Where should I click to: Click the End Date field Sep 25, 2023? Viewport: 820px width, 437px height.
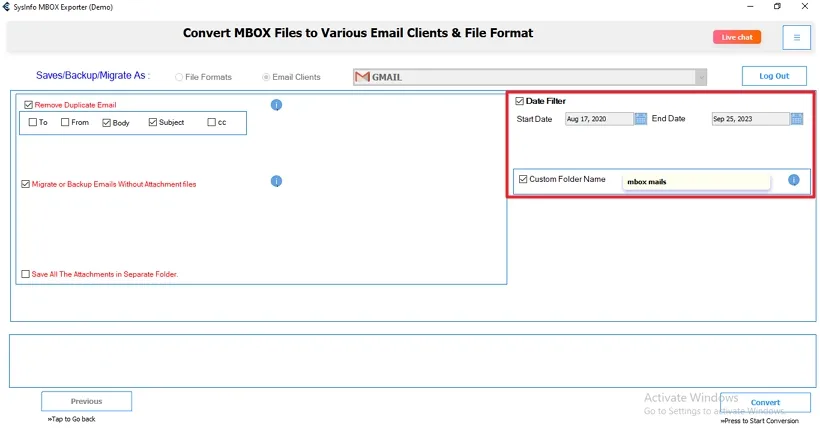(x=750, y=119)
